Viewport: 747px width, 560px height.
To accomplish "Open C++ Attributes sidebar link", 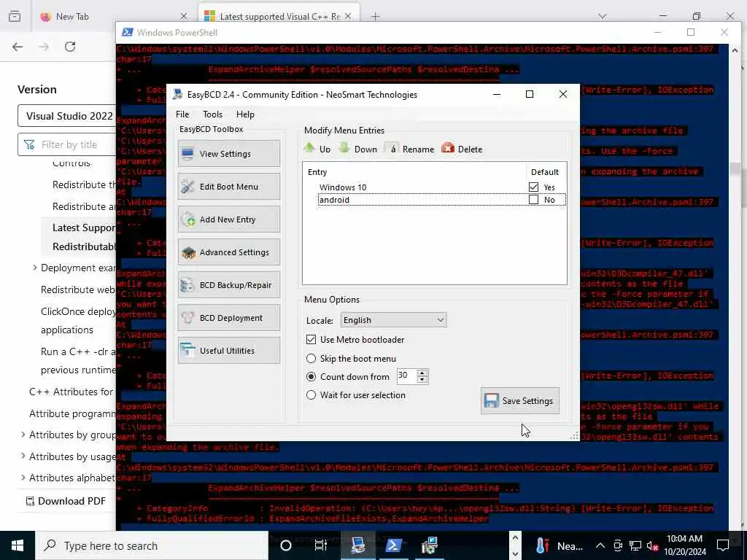I will point(72,392).
